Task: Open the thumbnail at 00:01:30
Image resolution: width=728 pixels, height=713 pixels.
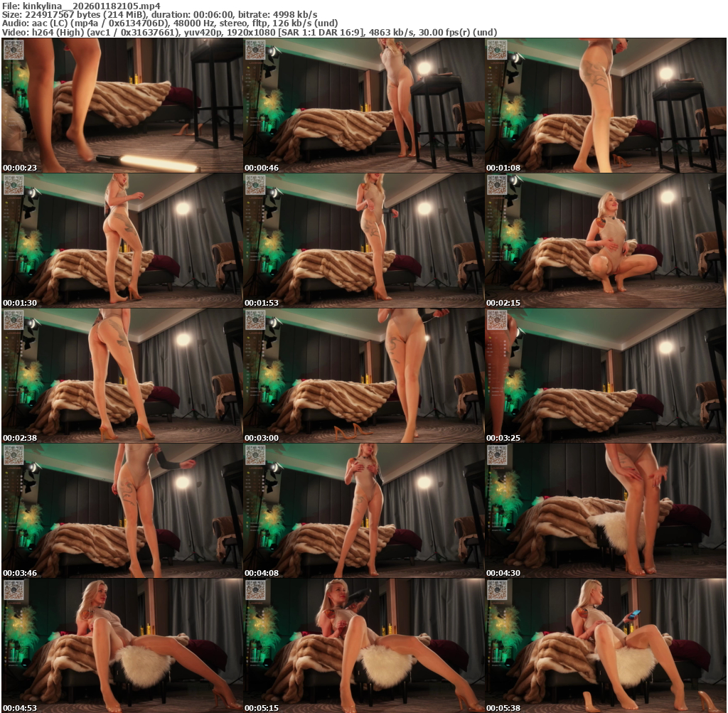Action: coord(122,240)
